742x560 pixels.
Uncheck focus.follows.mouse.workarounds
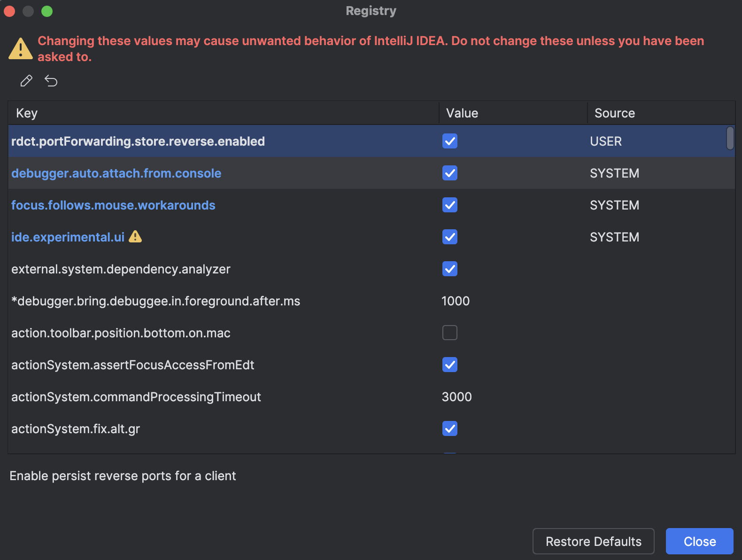click(449, 205)
